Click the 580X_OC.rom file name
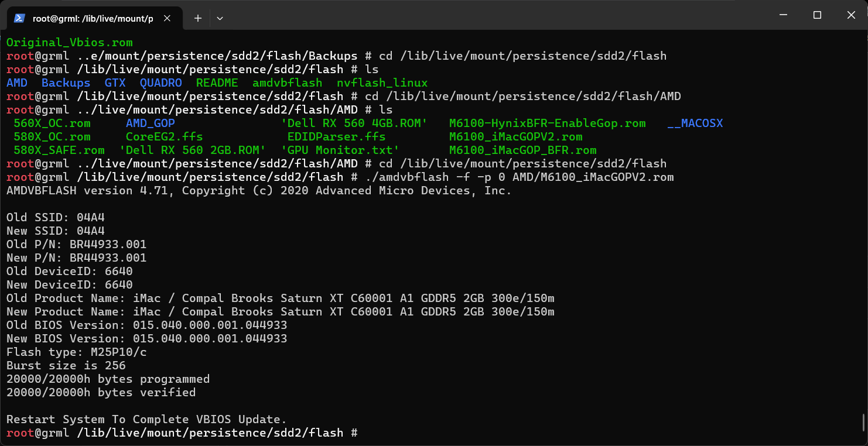 pyautogui.click(x=52, y=137)
